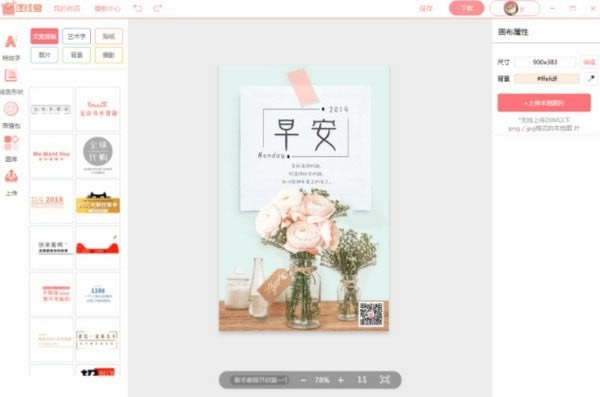Choose the pink striped text template
The width and height of the screenshot is (600, 397).
tap(51, 294)
